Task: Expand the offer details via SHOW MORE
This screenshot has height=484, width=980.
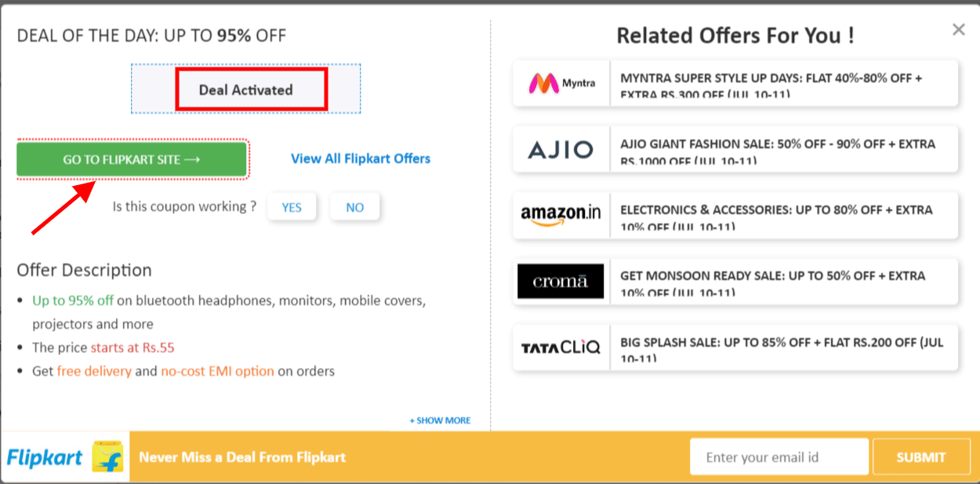Action: click(439, 420)
